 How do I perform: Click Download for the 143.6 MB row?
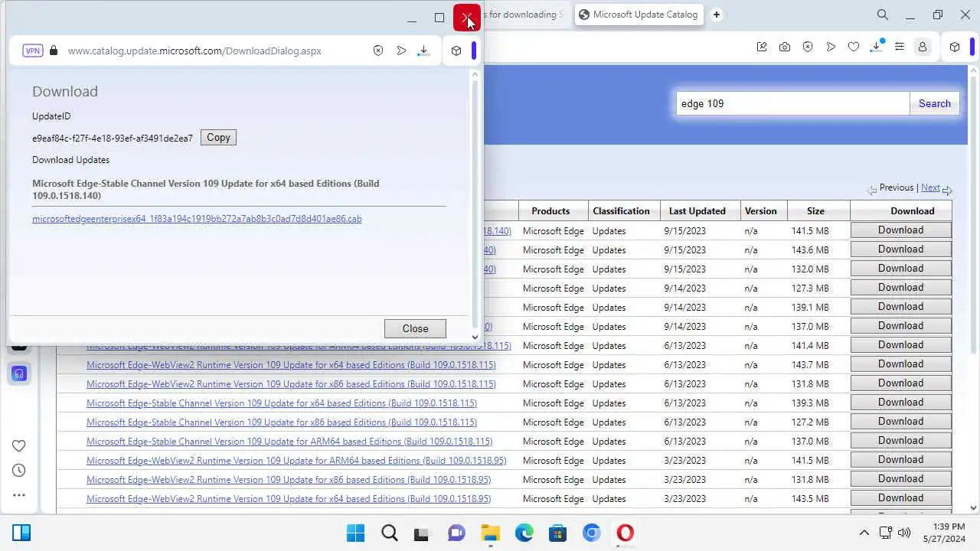coord(900,249)
